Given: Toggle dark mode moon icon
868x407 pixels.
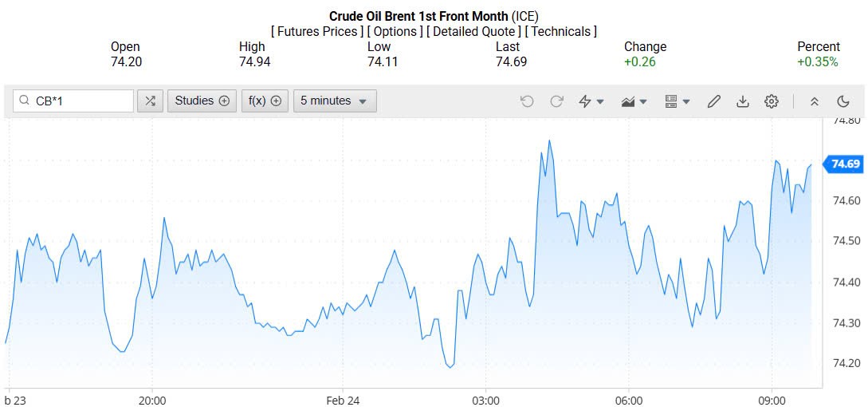Looking at the screenshot, I should (x=842, y=101).
